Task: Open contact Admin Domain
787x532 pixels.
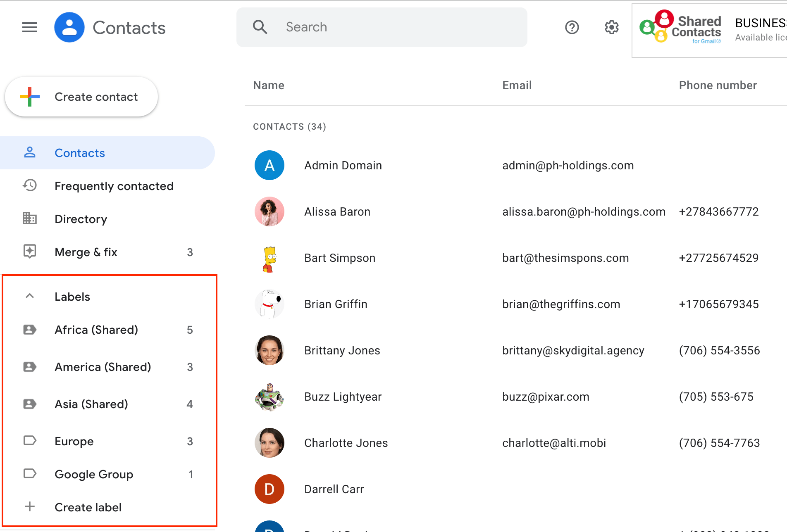Action: pos(343,165)
